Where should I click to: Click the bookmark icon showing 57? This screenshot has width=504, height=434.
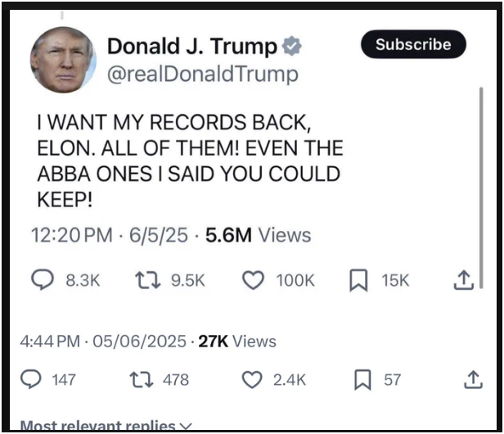[x=362, y=380]
